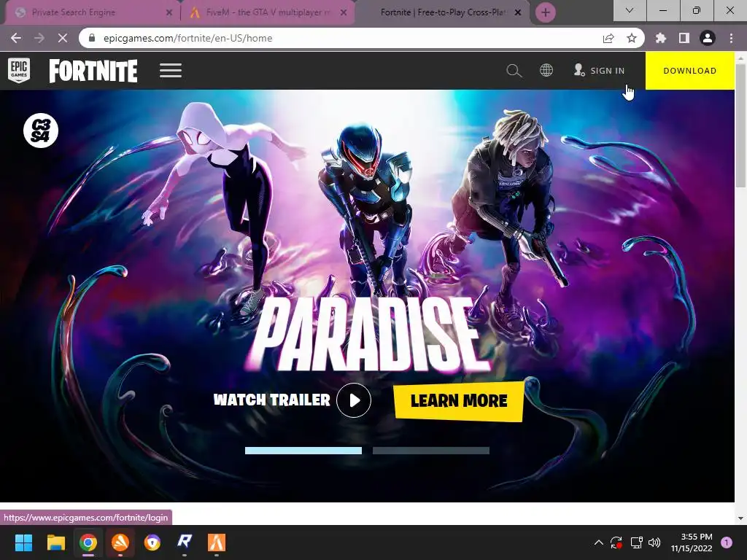Close the Private Search Engine tab
This screenshot has width=747, height=560.
point(169,13)
